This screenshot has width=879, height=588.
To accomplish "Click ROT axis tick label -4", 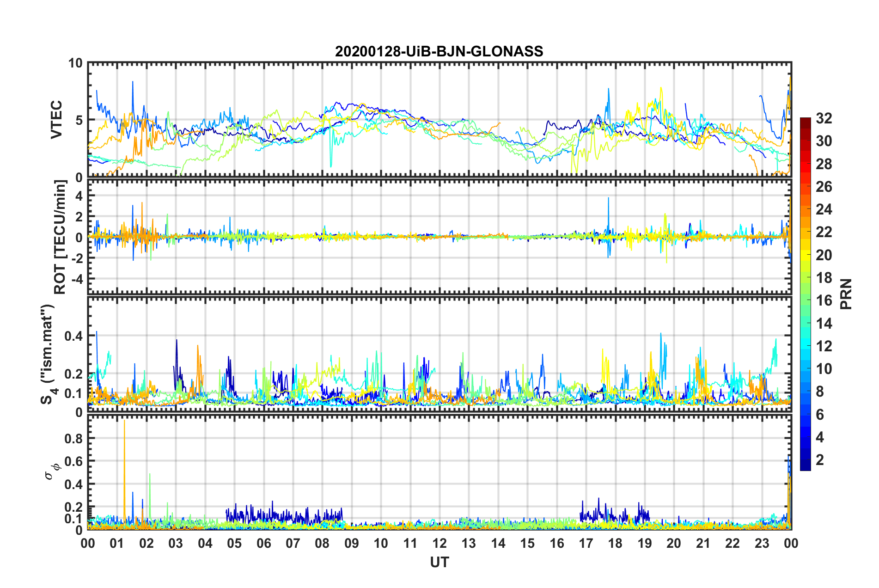I will click(x=77, y=279).
